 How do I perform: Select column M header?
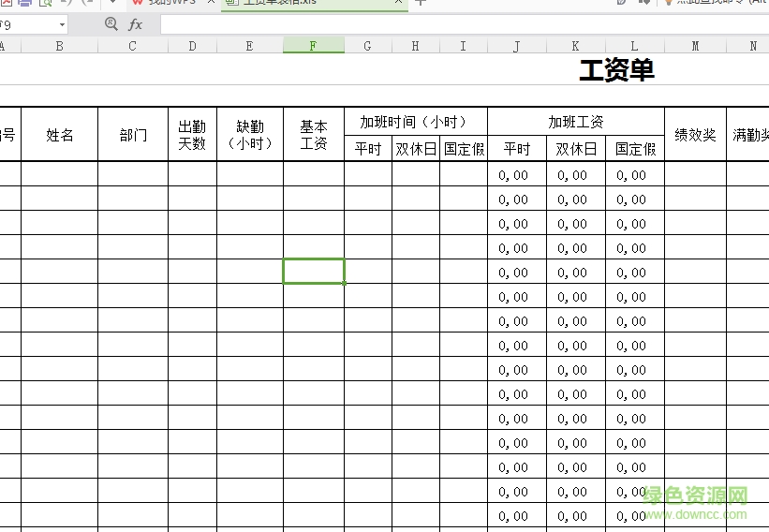[695, 46]
